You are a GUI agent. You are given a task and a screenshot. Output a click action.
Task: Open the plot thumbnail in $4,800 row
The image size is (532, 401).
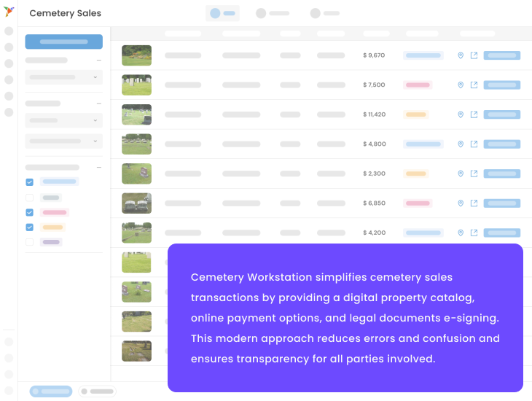[x=136, y=144]
